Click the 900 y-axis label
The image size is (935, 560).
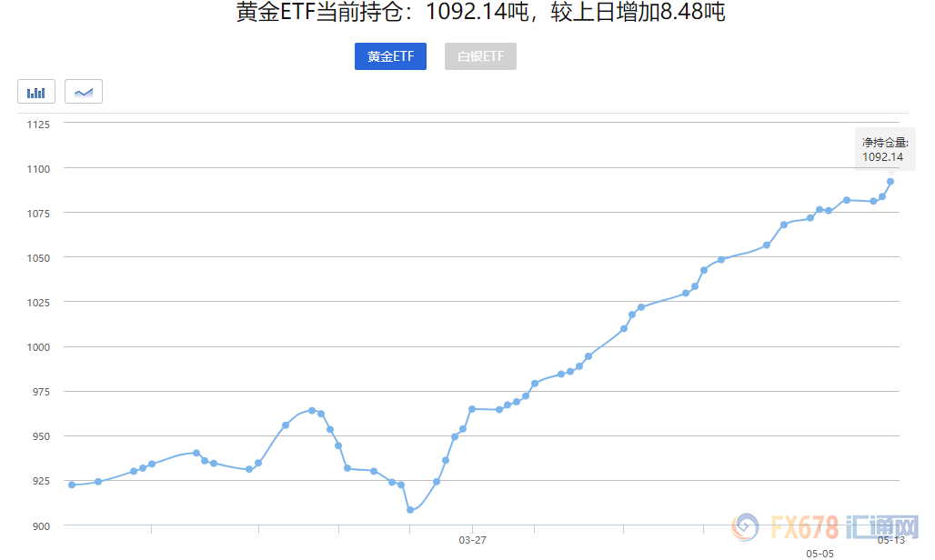(x=41, y=526)
